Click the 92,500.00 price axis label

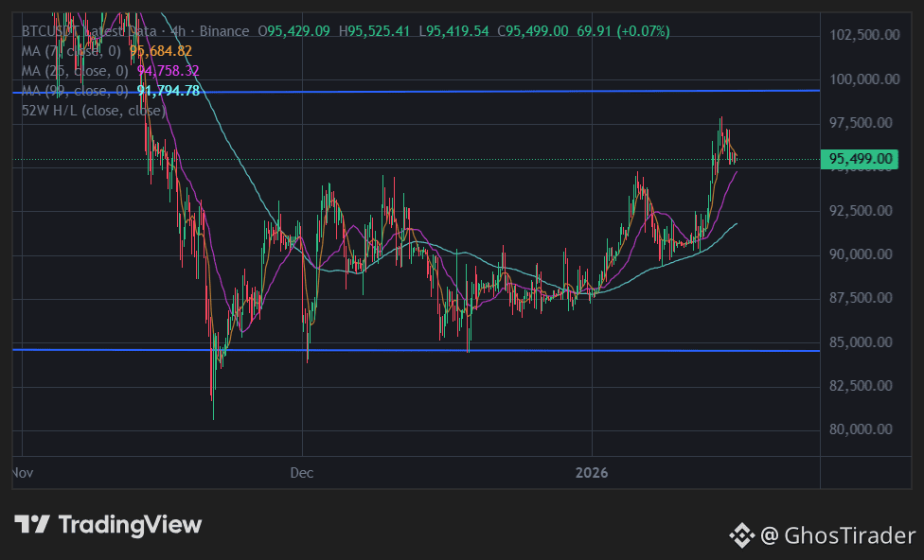(x=861, y=210)
